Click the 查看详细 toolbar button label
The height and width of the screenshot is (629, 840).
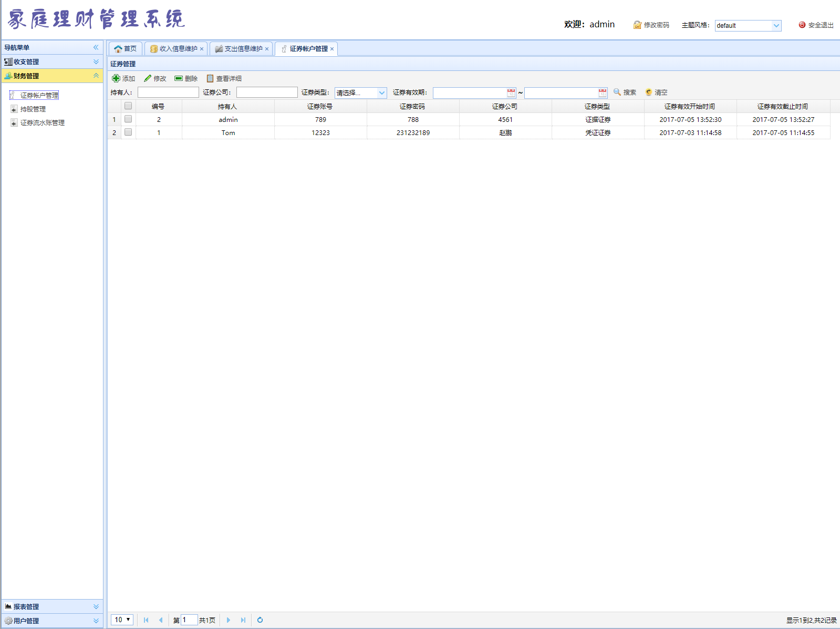(229, 79)
